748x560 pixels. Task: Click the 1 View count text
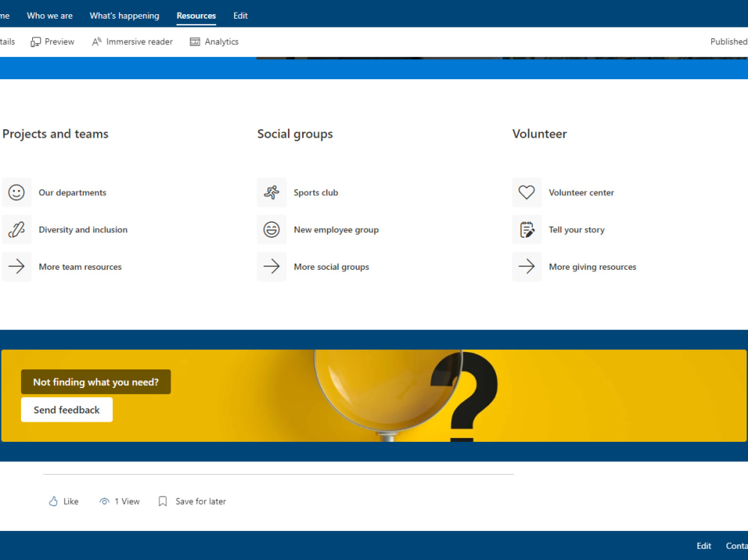(x=127, y=502)
